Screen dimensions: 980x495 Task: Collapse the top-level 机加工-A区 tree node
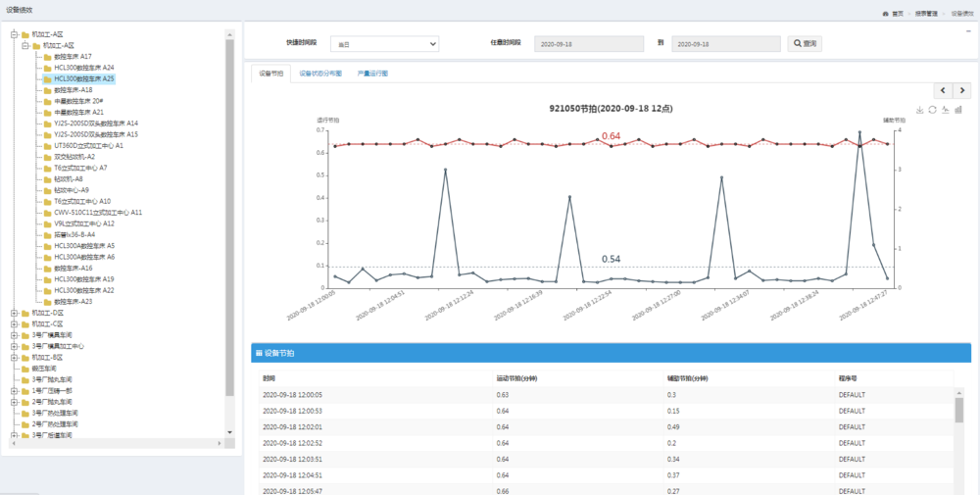14,34
